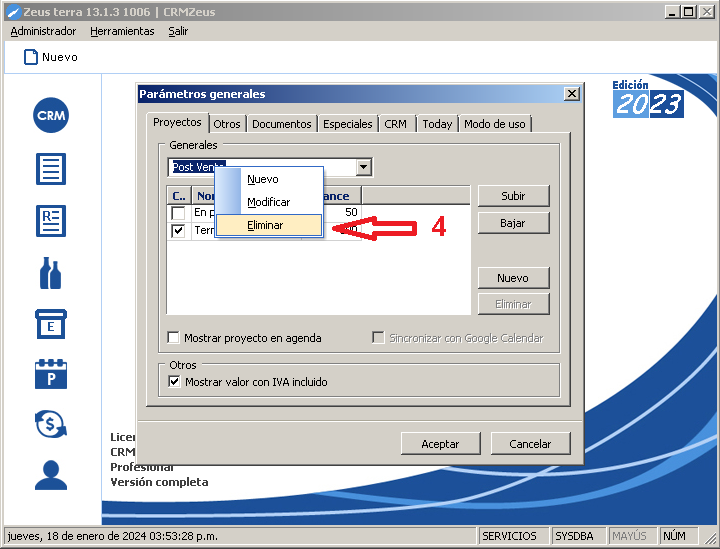
Task: Open the contact card form sidebar icon
Action: (x=51, y=220)
